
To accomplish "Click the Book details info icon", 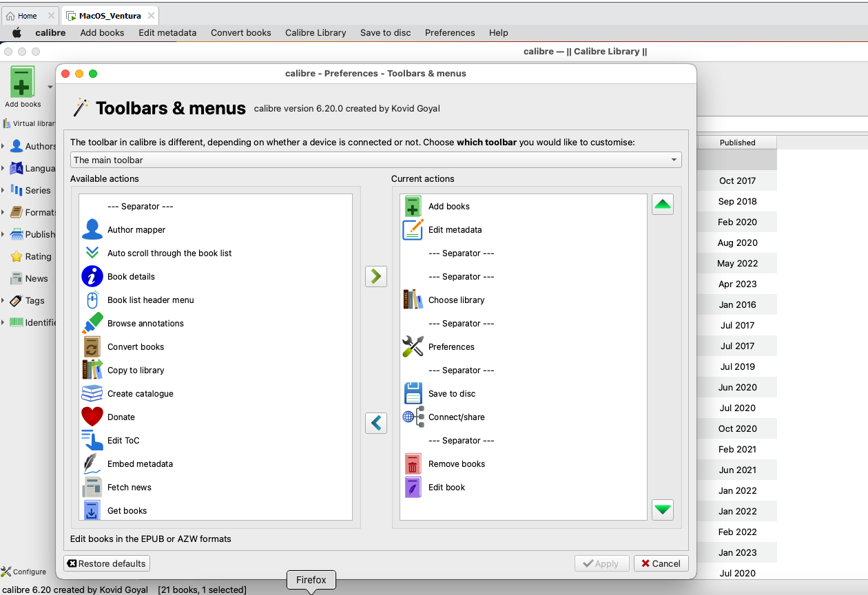I will pos(92,276).
